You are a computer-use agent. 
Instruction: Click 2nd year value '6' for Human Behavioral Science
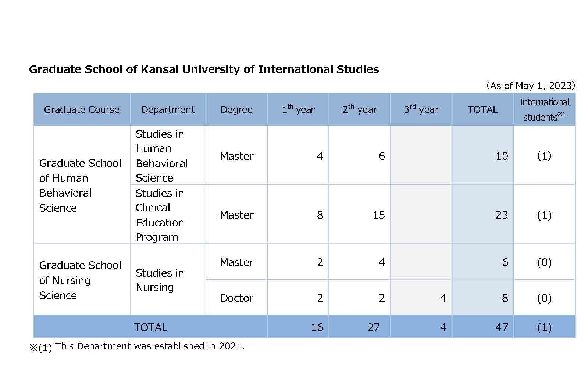tap(360, 156)
